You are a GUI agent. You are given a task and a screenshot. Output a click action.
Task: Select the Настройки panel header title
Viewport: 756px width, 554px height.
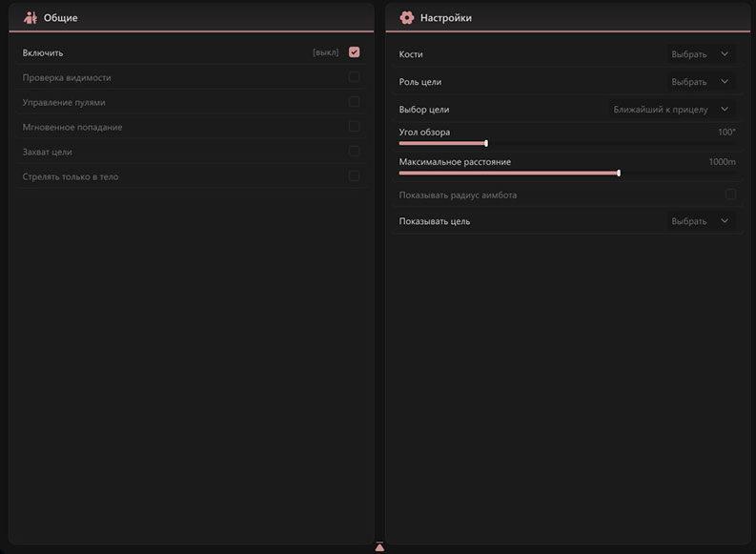445,18
